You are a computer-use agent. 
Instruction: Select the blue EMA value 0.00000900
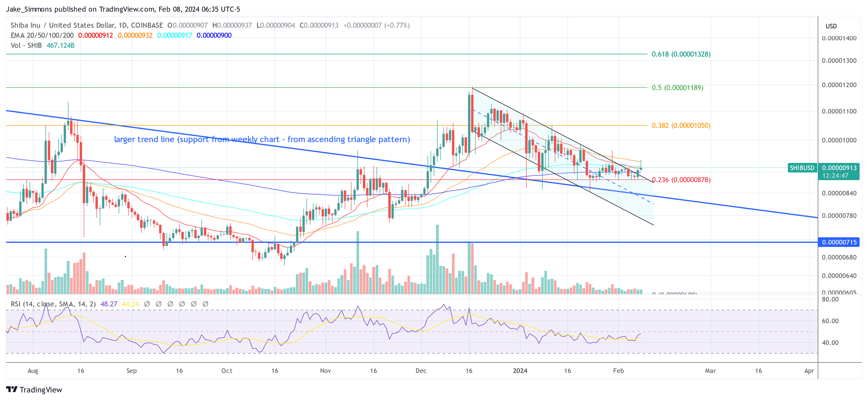[214, 35]
